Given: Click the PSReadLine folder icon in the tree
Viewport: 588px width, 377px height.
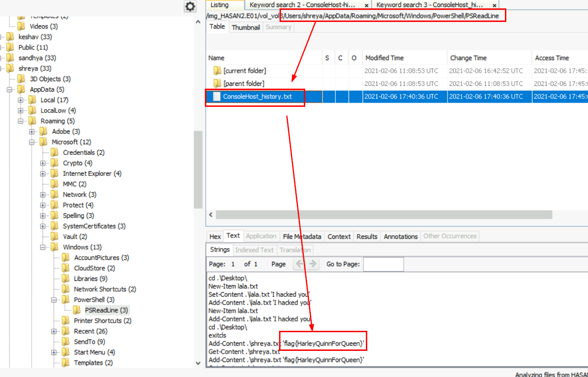Looking at the screenshot, I should 77,310.
